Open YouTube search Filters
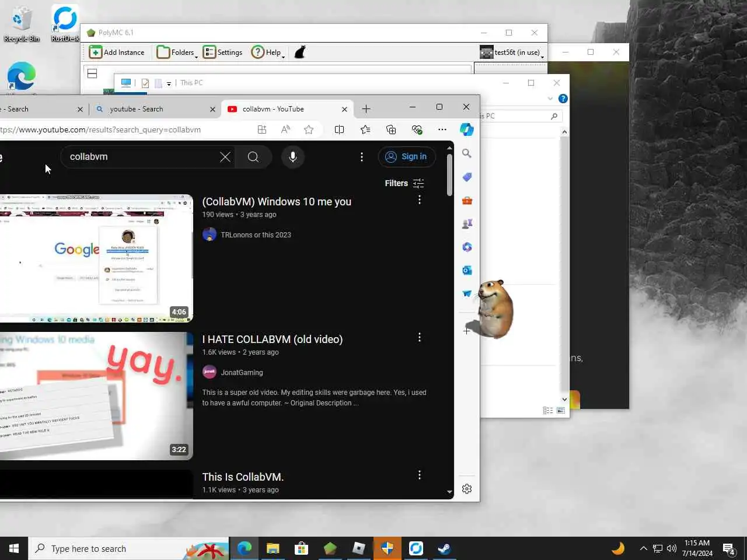Screen dimensions: 747x560 click(404, 183)
